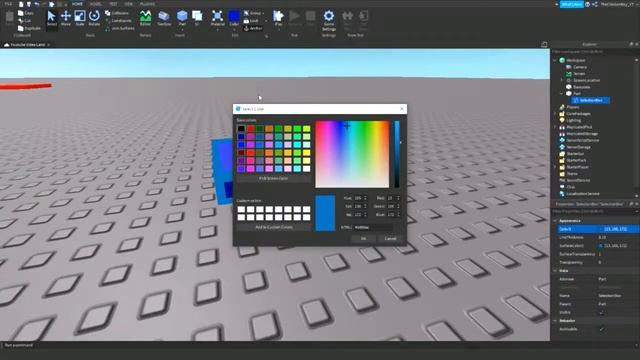Switch to the HOME ribbon tab

[77, 4]
